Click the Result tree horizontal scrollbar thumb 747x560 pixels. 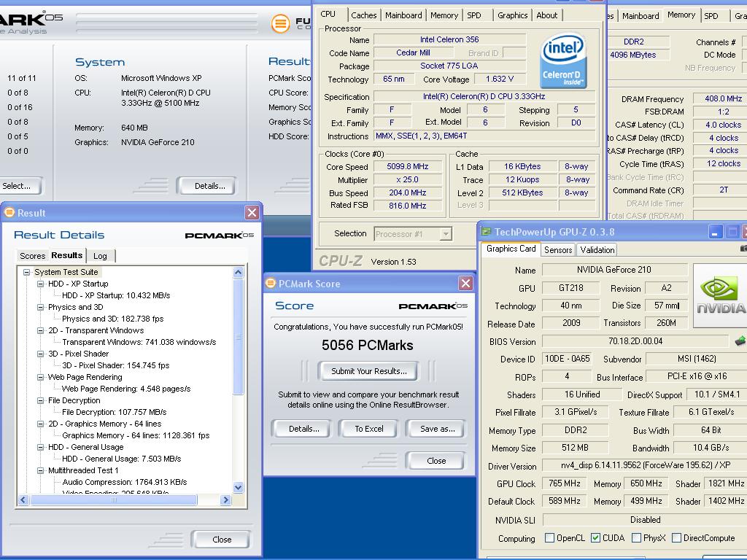[x=113, y=499]
